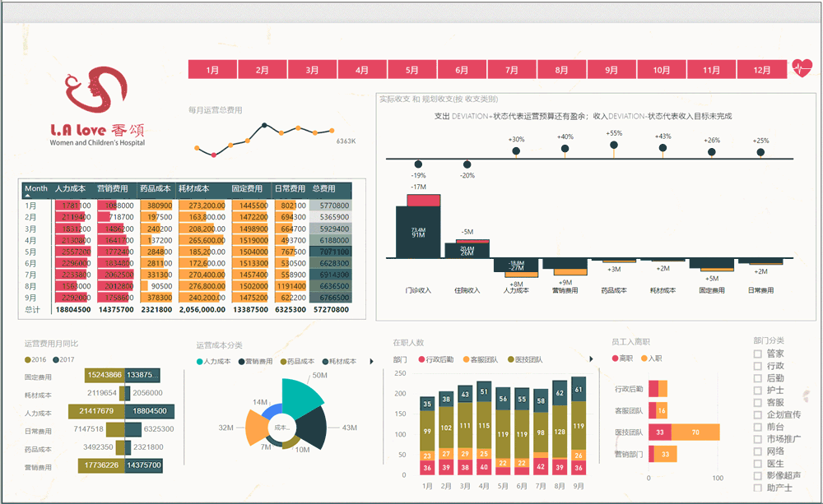
Task: Check the 企划宣传 department checkbox
Action: pyautogui.click(x=757, y=414)
